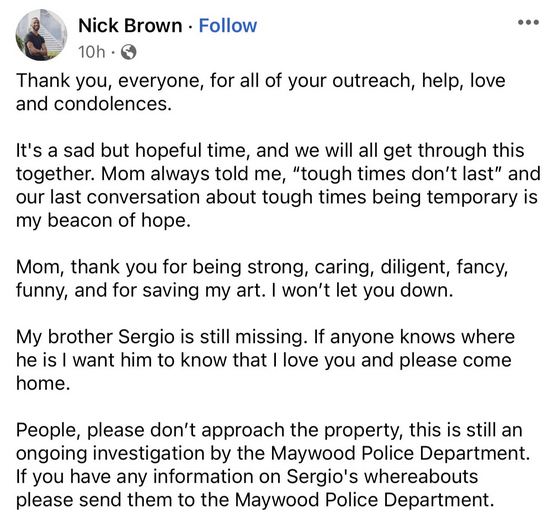This screenshot has height=519, width=557.
Task: Follow Nick Brown
Action: pos(228,26)
